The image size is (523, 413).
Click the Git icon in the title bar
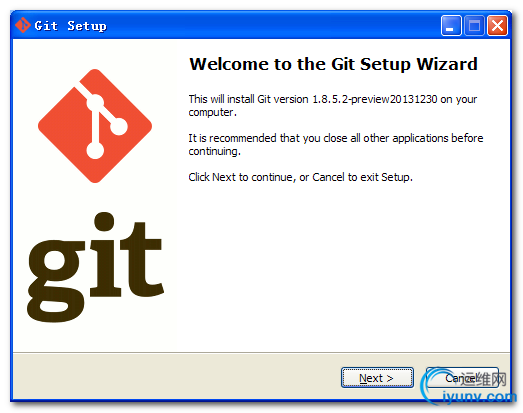[x=23, y=25]
